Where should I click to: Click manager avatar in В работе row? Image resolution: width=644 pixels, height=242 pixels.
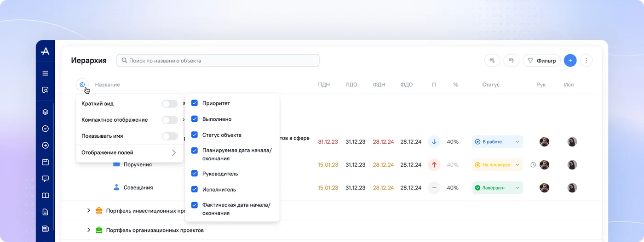[x=544, y=142]
